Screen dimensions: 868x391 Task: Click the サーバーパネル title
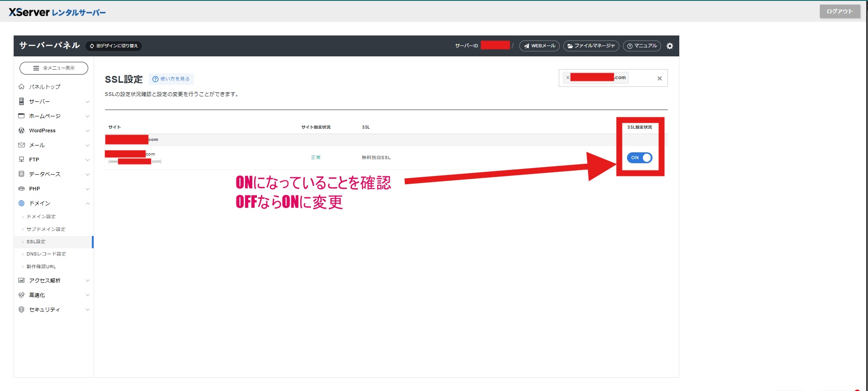(x=50, y=45)
